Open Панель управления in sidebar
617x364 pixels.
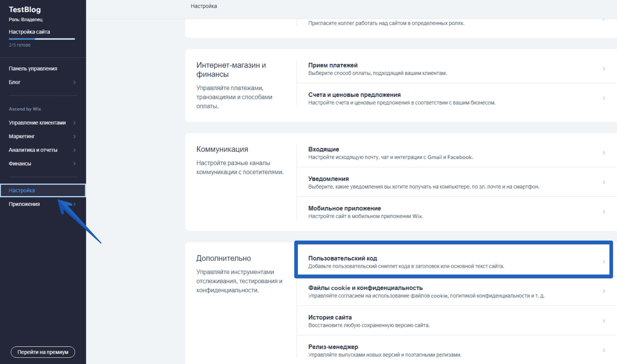[33, 69]
